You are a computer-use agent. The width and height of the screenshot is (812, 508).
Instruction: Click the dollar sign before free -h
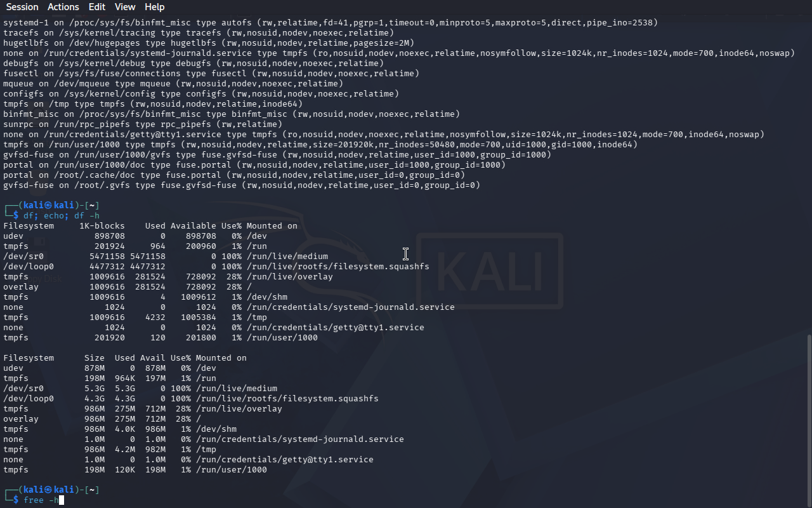[16, 500]
